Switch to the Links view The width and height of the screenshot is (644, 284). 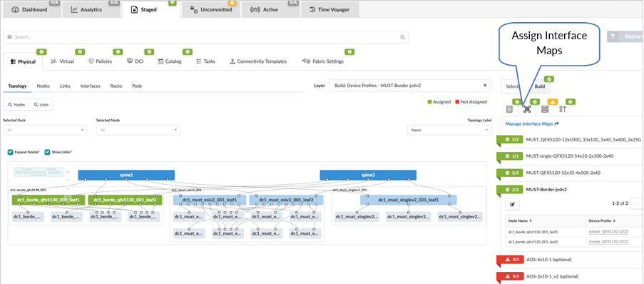pyautogui.click(x=65, y=86)
